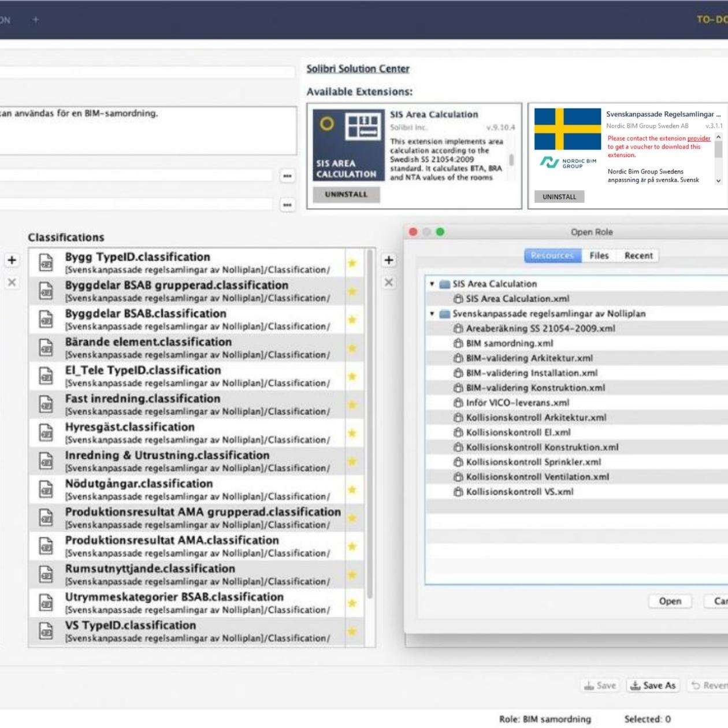Select BIM-validering Arkitektur.xml role

(x=529, y=358)
